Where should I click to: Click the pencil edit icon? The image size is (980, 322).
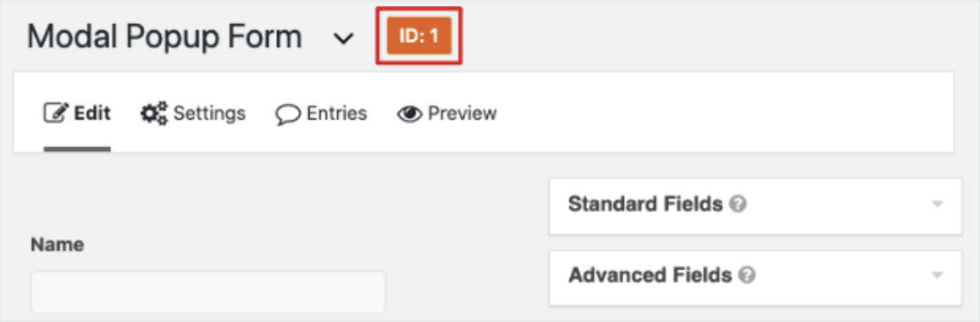(56, 113)
